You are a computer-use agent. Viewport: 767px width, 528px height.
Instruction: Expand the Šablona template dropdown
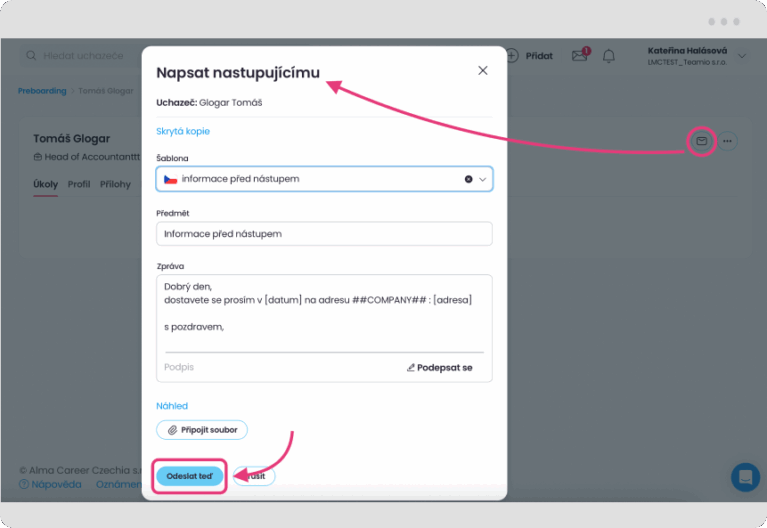point(484,179)
